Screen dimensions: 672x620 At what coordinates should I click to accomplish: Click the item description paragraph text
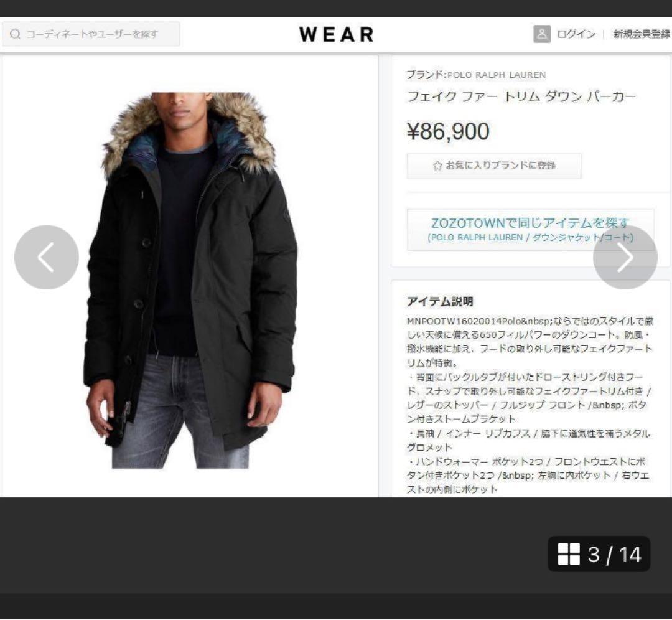(x=530, y=405)
